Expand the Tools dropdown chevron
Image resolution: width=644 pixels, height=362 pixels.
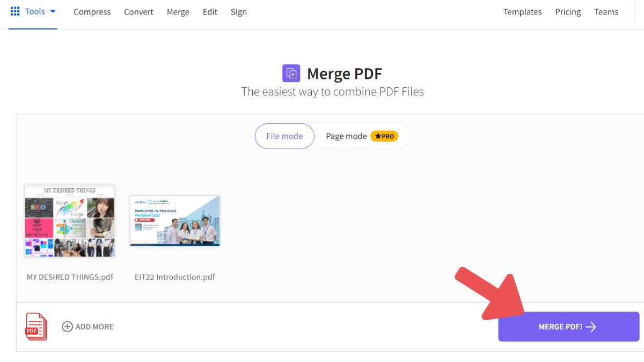click(x=52, y=11)
